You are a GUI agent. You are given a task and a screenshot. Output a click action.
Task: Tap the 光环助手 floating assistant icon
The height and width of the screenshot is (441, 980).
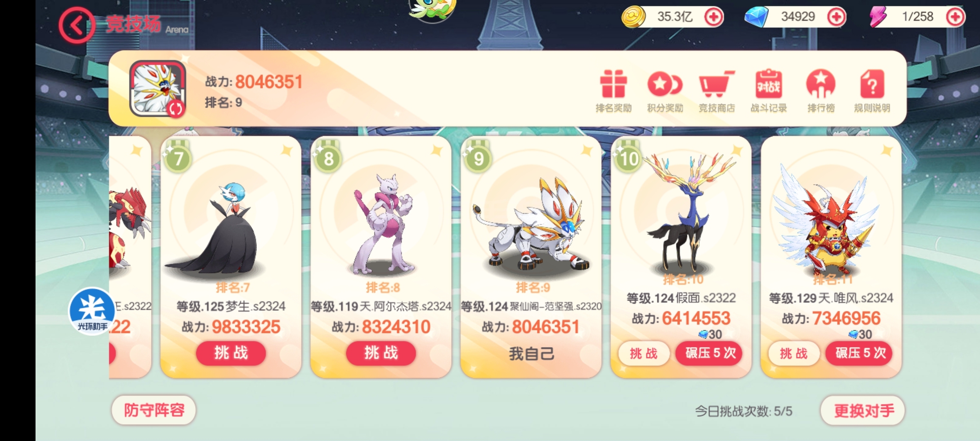point(92,311)
